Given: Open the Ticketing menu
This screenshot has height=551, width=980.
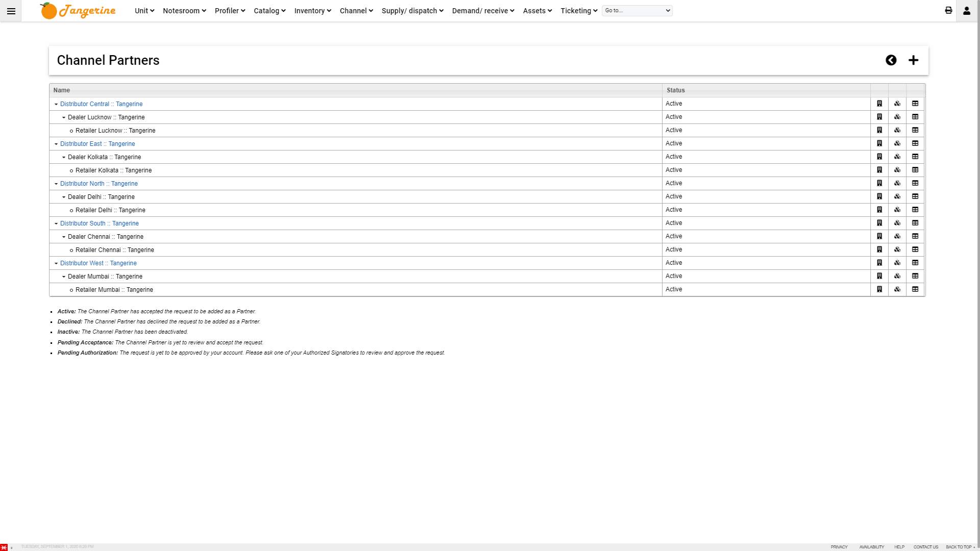Looking at the screenshot, I should tap(579, 11).
